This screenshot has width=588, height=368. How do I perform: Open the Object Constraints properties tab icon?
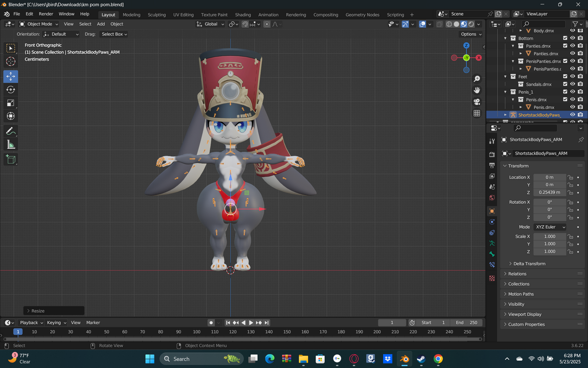coord(492,233)
